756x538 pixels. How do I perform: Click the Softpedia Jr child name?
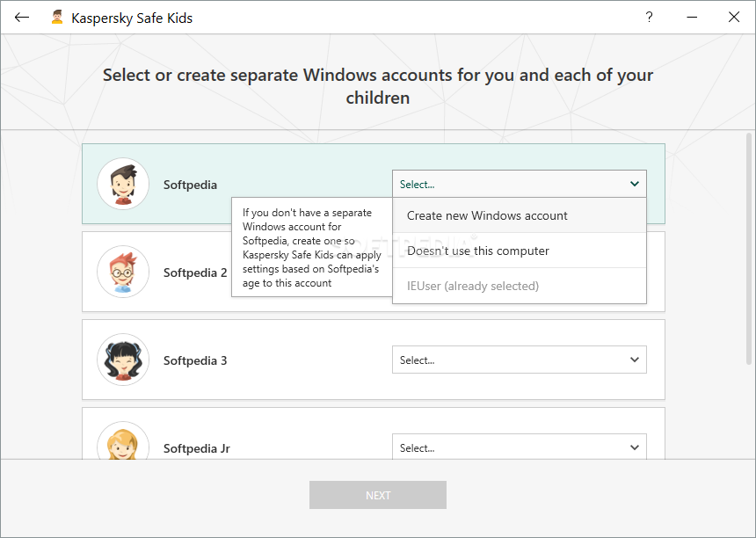[x=197, y=448]
